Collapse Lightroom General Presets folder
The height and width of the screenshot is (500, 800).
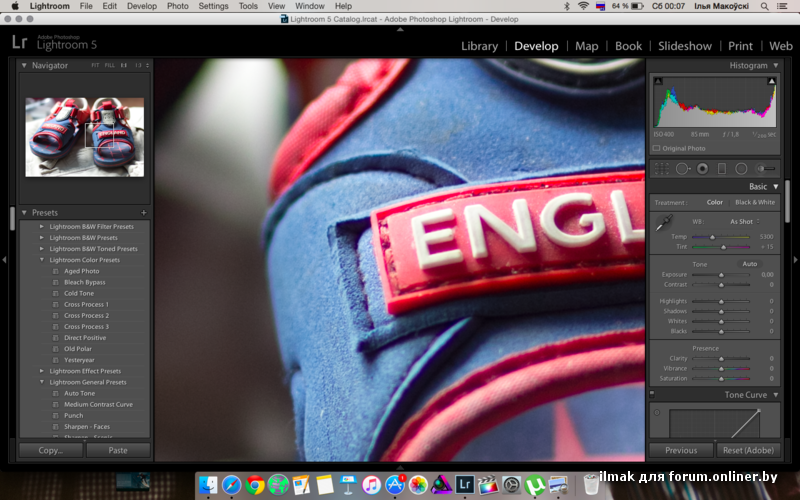click(42, 382)
